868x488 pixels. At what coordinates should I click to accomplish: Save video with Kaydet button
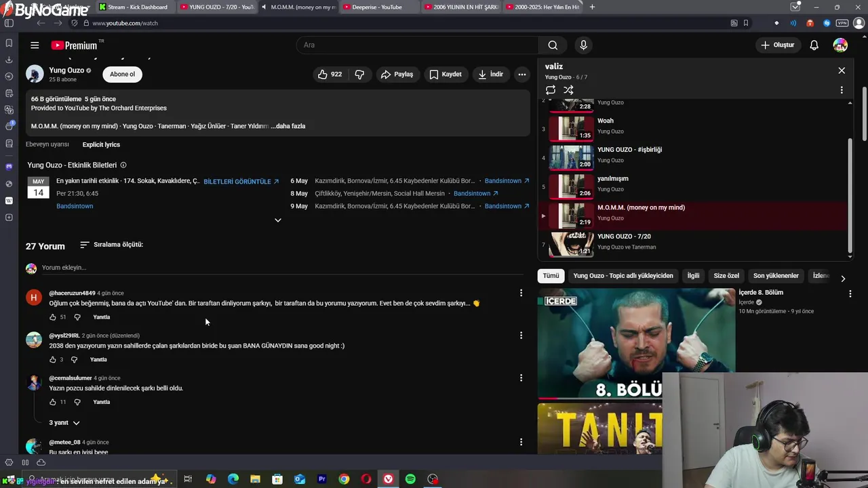(x=446, y=75)
